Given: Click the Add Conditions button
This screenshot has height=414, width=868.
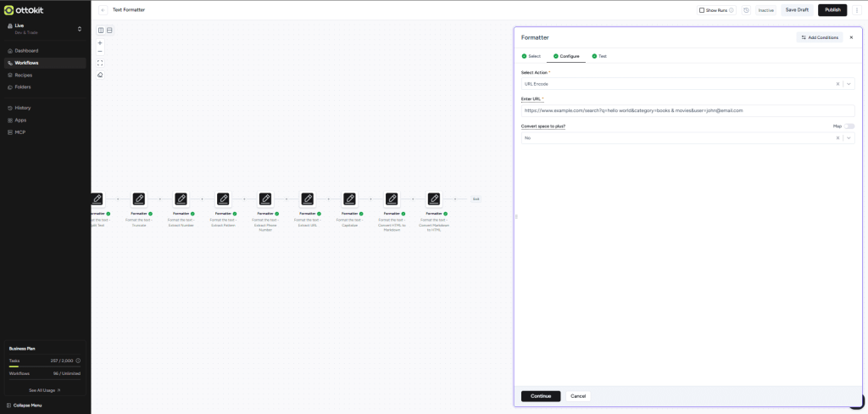Looking at the screenshot, I should click(820, 37).
